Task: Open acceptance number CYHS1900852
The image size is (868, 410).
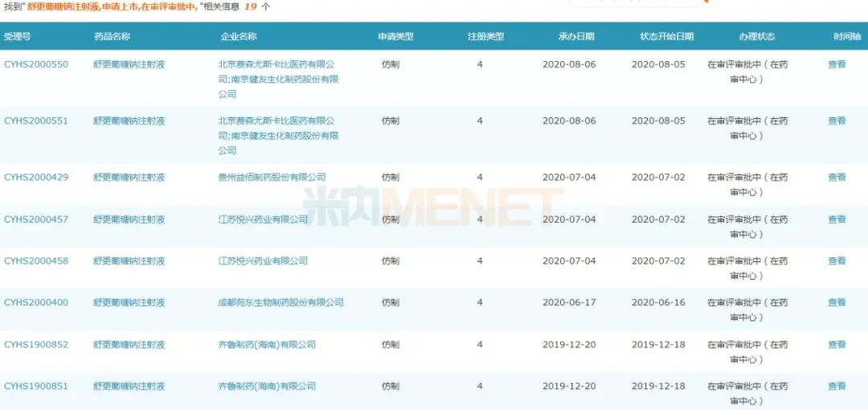Action: (36, 345)
